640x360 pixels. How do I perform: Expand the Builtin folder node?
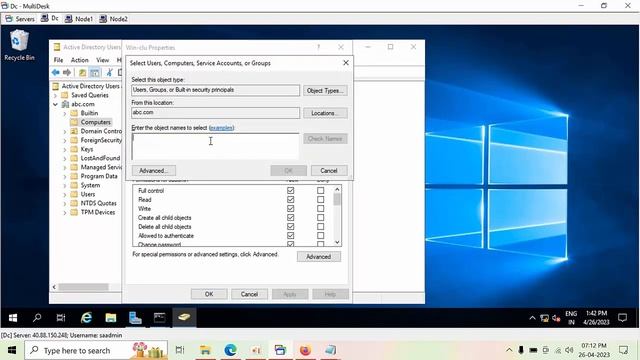click(x=64, y=113)
